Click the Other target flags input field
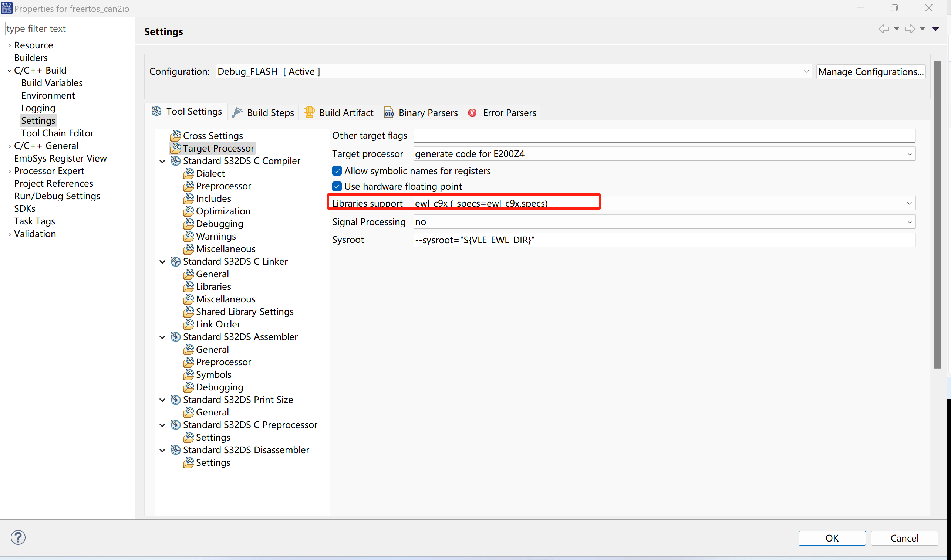This screenshot has height=560, width=951. click(x=664, y=135)
